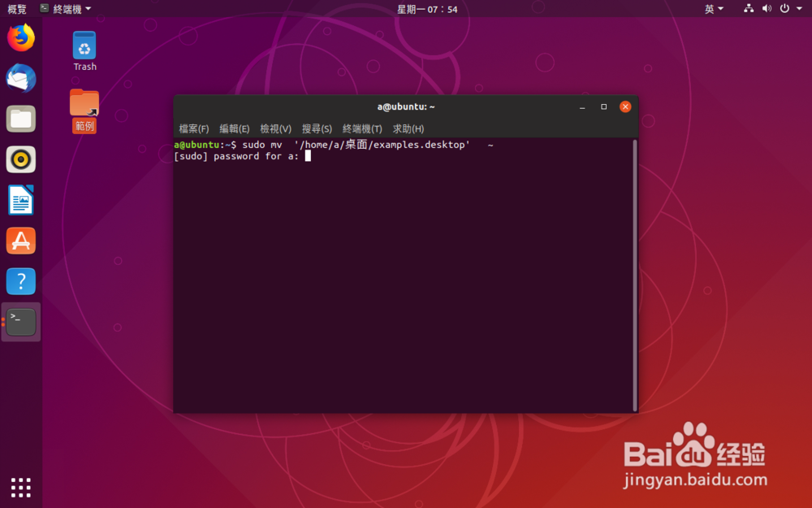Screen dimensions: 812x508
Task: Expand the system menu arrow in the top bar
Action: [799, 8]
